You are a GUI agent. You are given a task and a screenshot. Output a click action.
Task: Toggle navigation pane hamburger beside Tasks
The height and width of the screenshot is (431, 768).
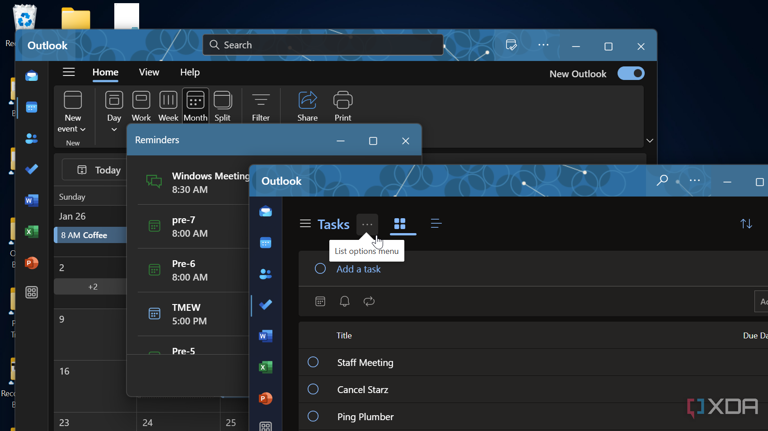(305, 224)
